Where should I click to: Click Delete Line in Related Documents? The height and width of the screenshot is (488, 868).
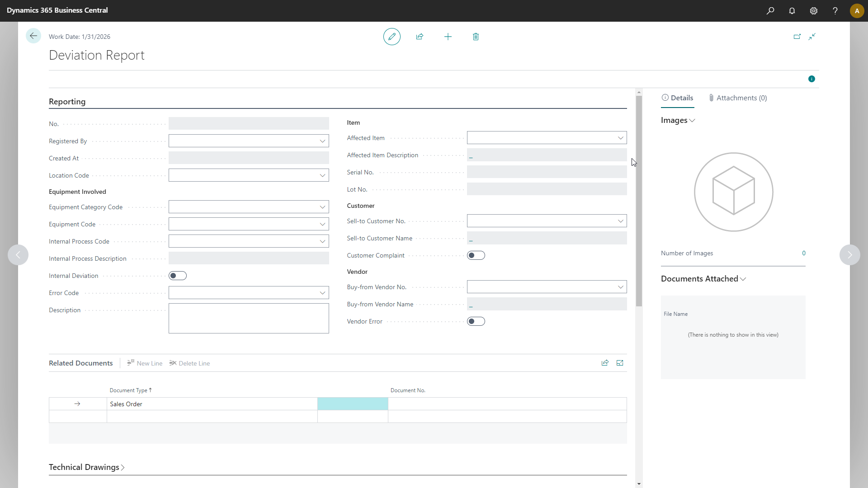click(190, 363)
